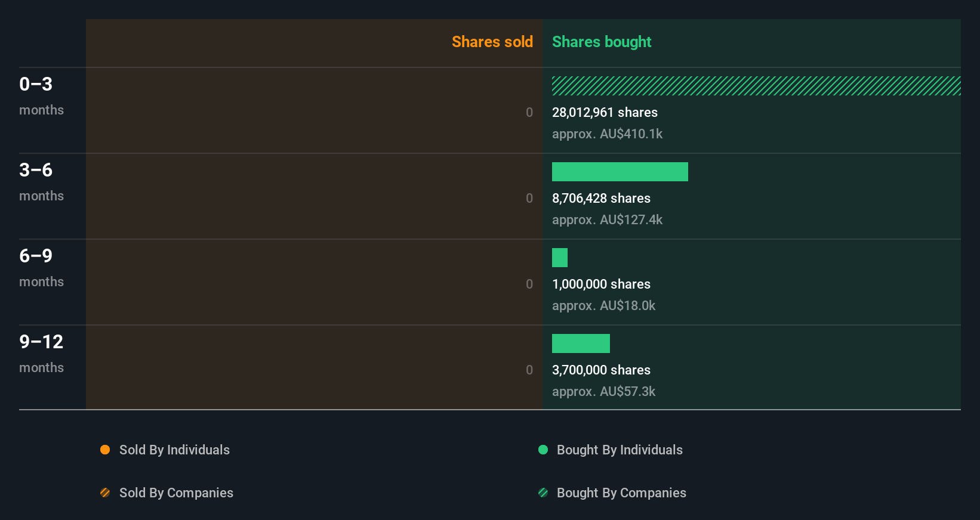Click the sold zero in 9–12 months row
The width and height of the screenshot is (980, 520).
tap(529, 370)
